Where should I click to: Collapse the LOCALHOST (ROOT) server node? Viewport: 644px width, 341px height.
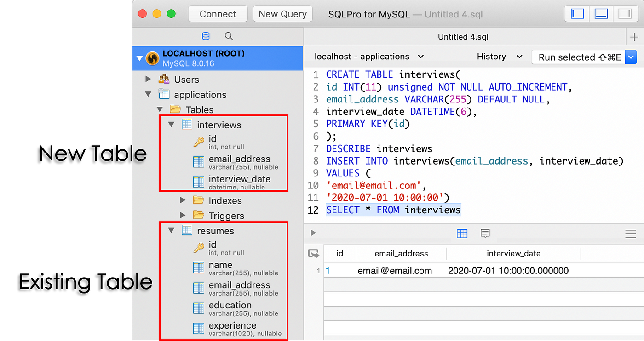coord(140,58)
